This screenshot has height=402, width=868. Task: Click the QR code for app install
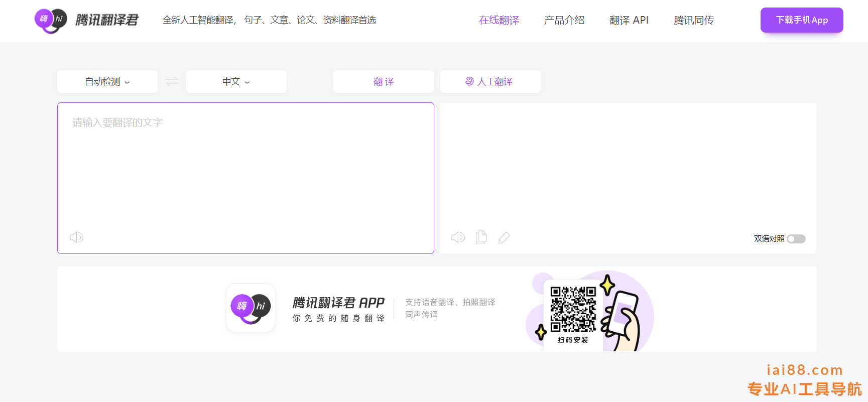(x=573, y=310)
